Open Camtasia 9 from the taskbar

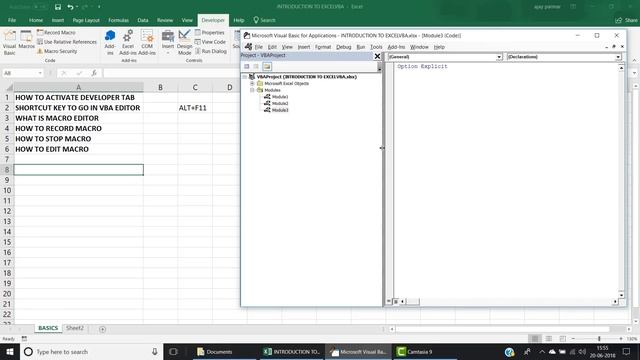point(415,352)
